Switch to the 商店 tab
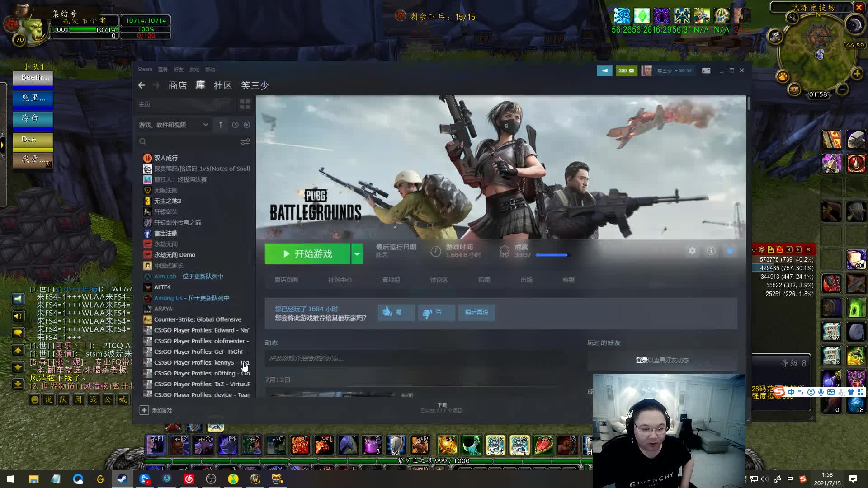868x488 pixels. pyautogui.click(x=177, y=85)
